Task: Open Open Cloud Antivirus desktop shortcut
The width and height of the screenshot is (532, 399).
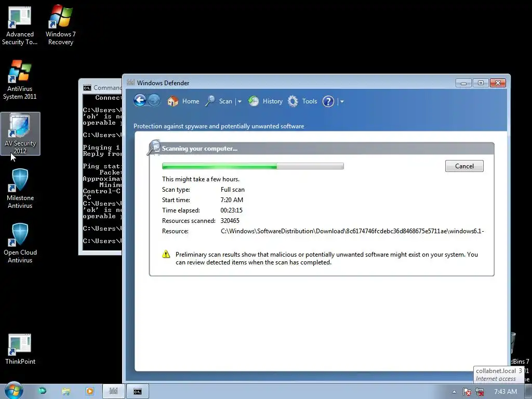Action: 20,243
